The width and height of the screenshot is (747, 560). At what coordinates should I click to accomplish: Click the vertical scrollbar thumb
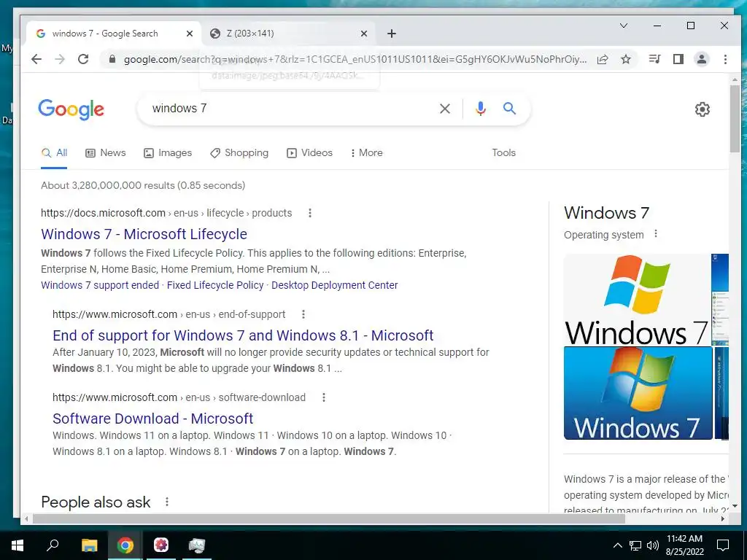(x=735, y=119)
